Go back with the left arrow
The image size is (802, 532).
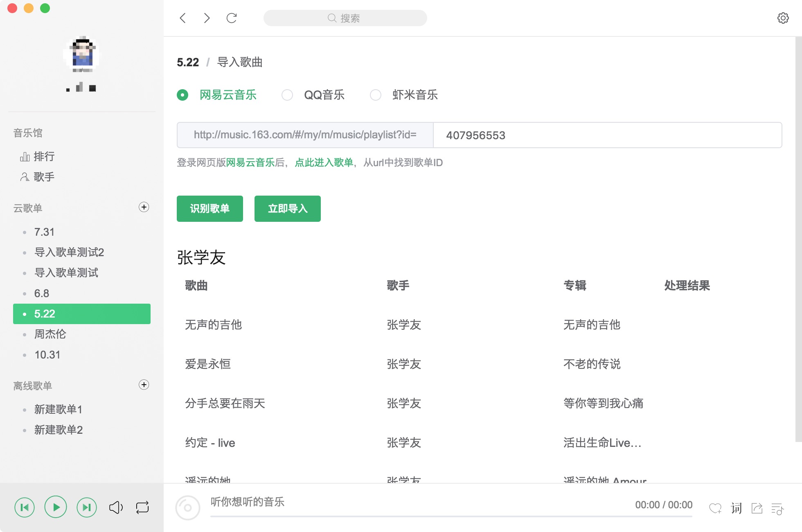click(183, 18)
